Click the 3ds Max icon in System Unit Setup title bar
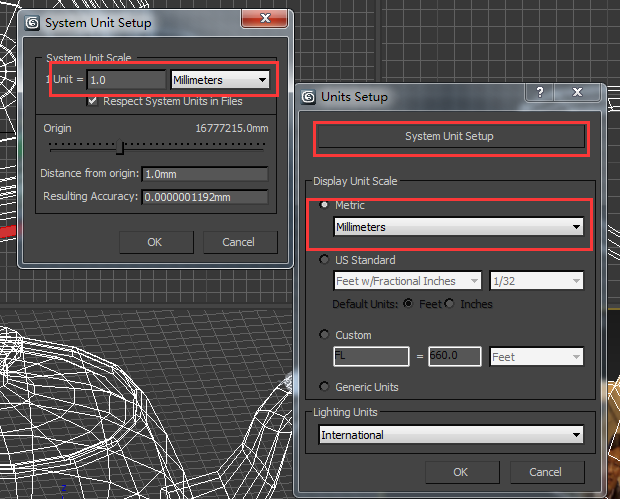Image resolution: width=620 pixels, height=499 pixels. 32,23
